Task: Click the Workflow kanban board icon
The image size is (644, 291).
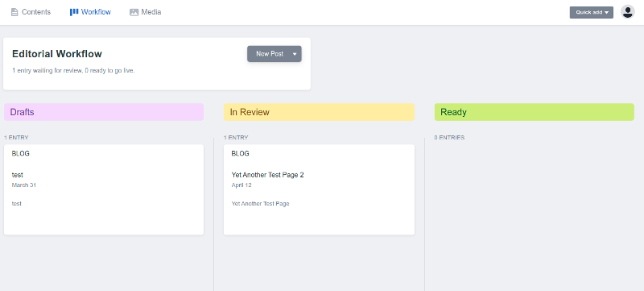Action: 74,12
